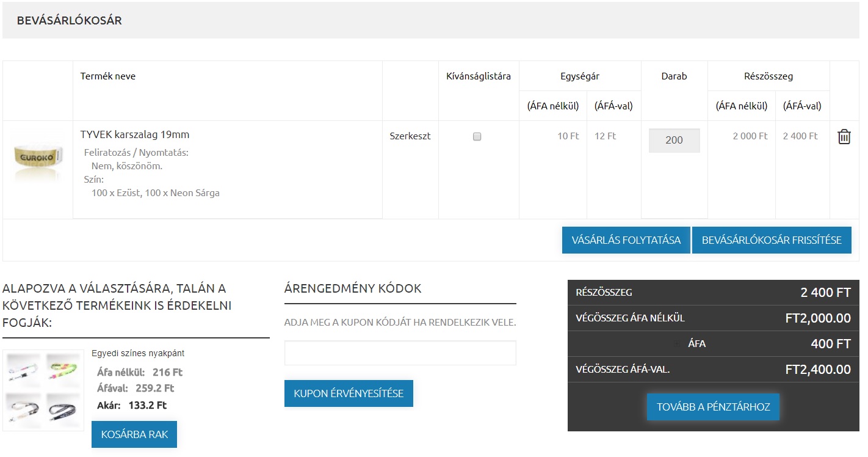Image resolution: width=868 pixels, height=457 pixels.
Task: Update cart with BEVÁSÁRLÓKOSÁR FRISSÍTÉSE
Action: coord(772,239)
